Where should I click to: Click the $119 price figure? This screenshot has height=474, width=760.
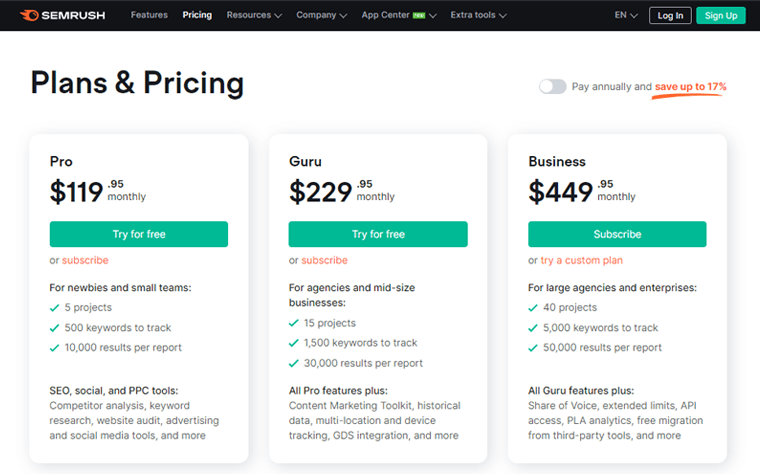tap(76, 191)
